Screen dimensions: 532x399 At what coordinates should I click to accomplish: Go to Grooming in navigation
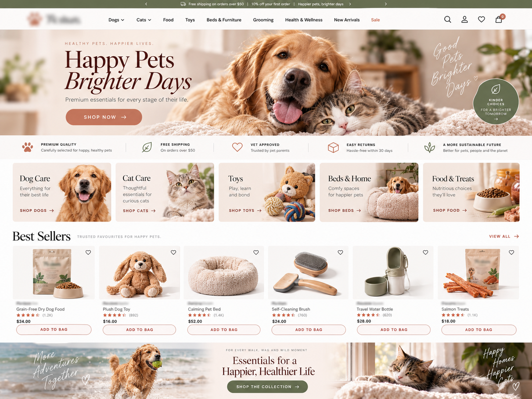coord(263,20)
